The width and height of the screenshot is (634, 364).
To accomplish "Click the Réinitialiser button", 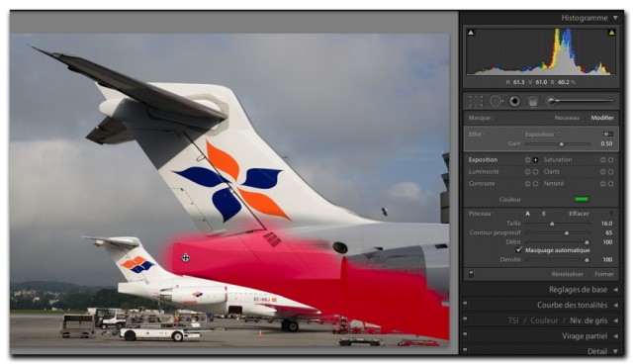I will 568,274.
